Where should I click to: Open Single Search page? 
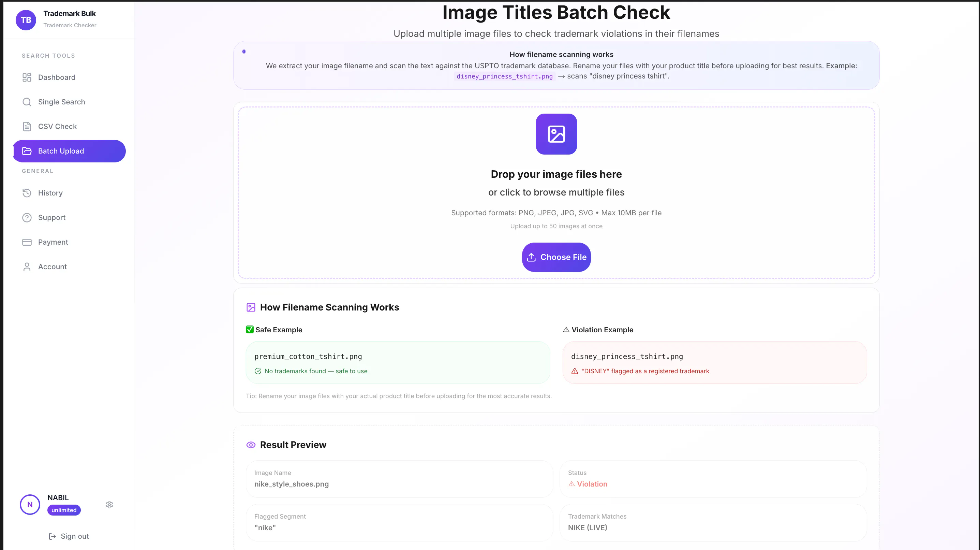pyautogui.click(x=69, y=102)
